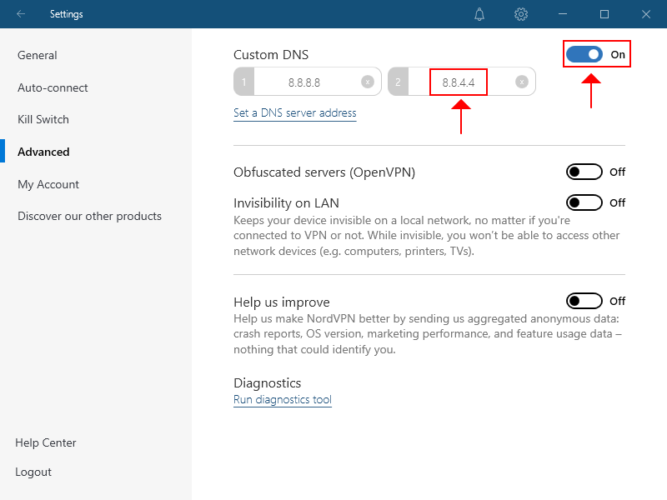Click the Obfuscated servers (OpenVPN) label
The width and height of the screenshot is (667, 500).
[324, 172]
